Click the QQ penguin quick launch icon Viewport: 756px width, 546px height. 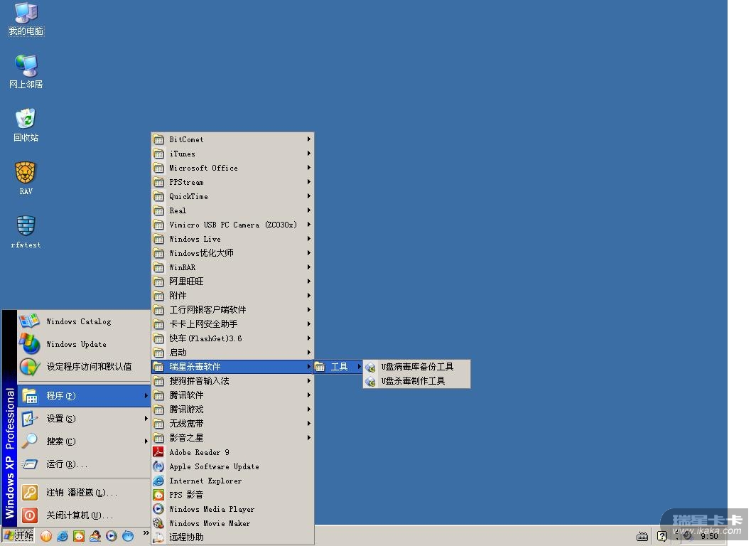pyautogui.click(x=95, y=536)
